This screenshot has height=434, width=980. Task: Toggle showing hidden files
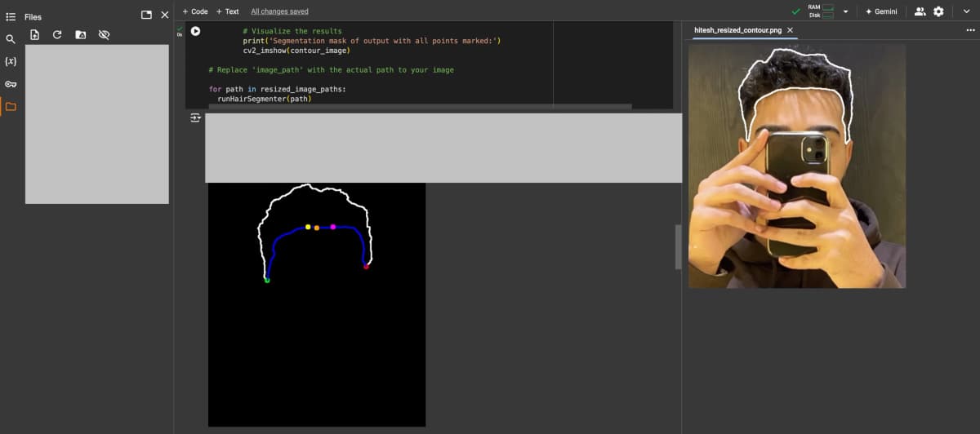coord(104,35)
